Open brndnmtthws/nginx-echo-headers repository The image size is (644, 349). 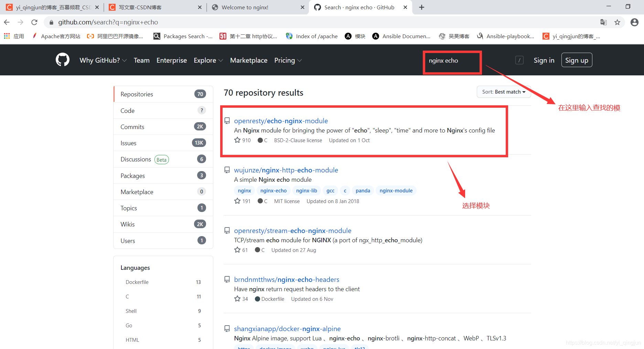point(287,279)
